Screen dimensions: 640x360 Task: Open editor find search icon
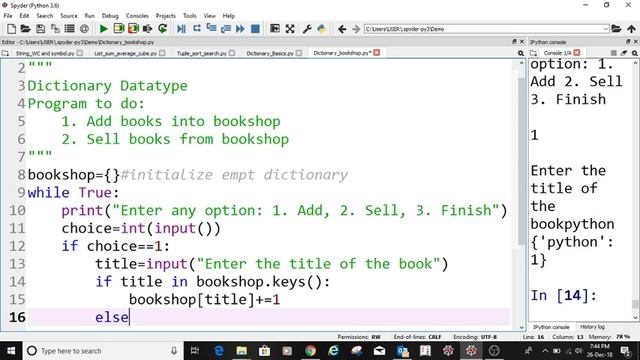[521, 53]
